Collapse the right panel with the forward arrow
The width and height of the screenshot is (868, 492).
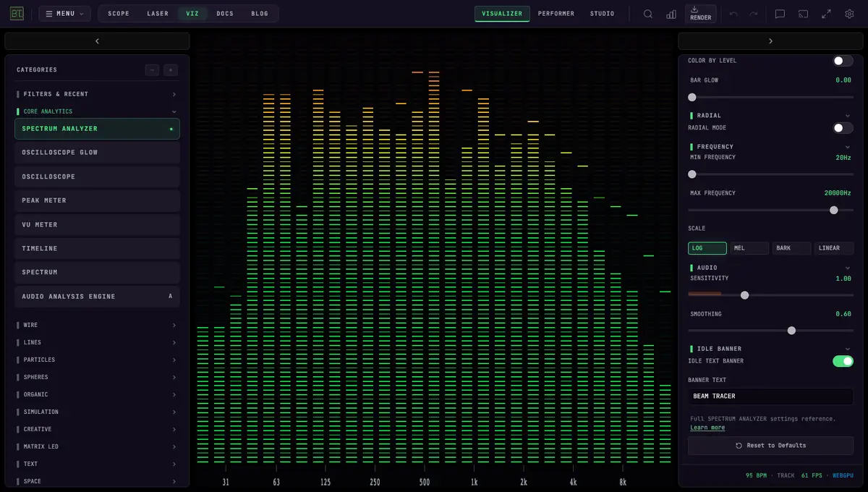pos(770,41)
